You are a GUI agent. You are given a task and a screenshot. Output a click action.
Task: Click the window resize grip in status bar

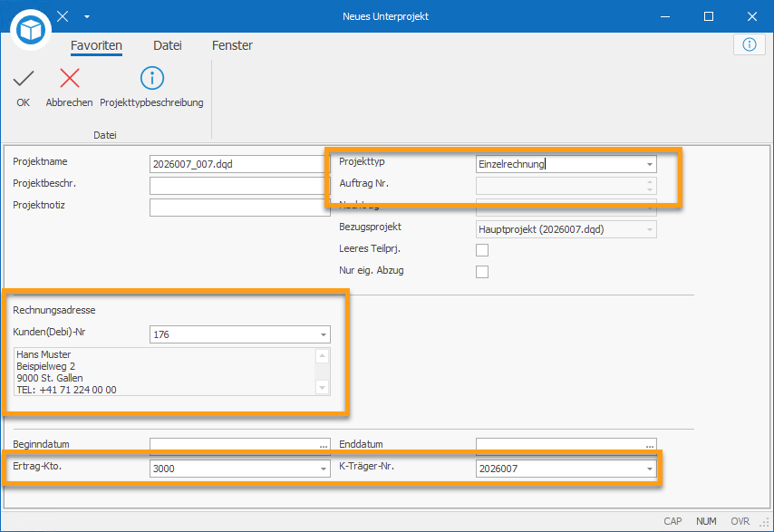coord(766,524)
